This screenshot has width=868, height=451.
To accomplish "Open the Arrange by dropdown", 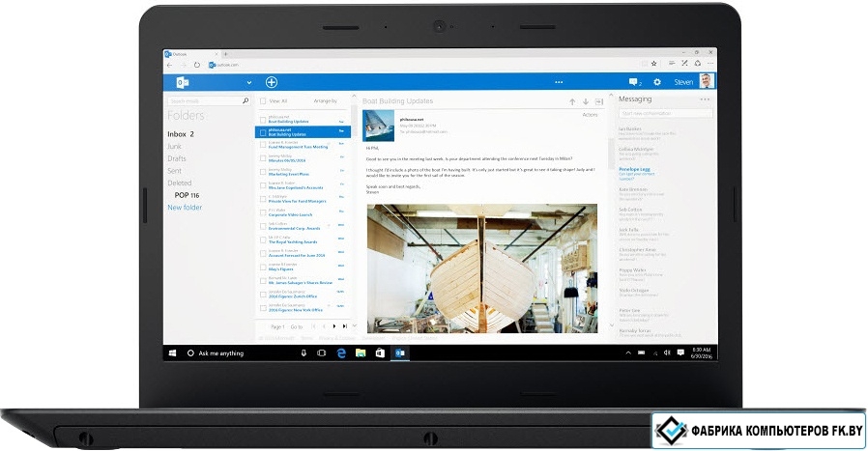I will [x=325, y=101].
